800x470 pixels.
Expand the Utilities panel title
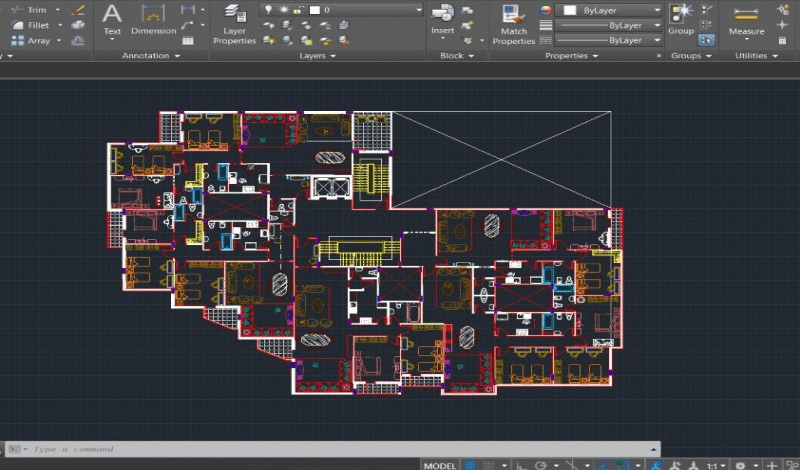[x=756, y=56]
